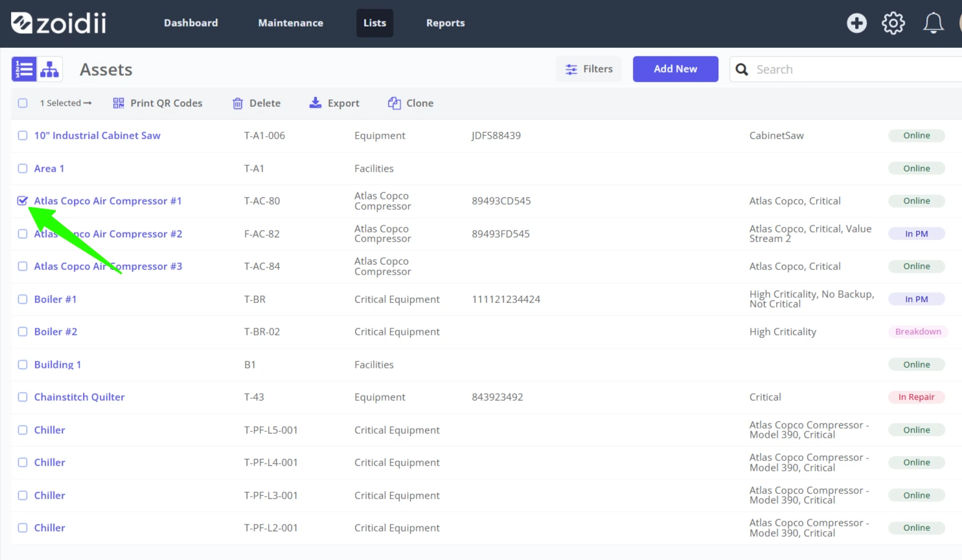Select the Chainstitch Quilter checkbox
962x560 pixels.
pyautogui.click(x=23, y=397)
